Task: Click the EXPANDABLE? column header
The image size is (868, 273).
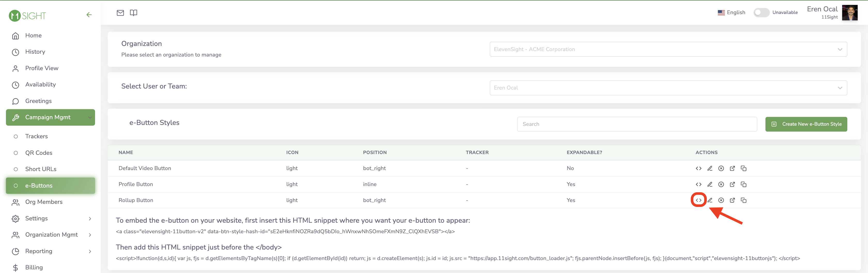Action: coord(584,152)
